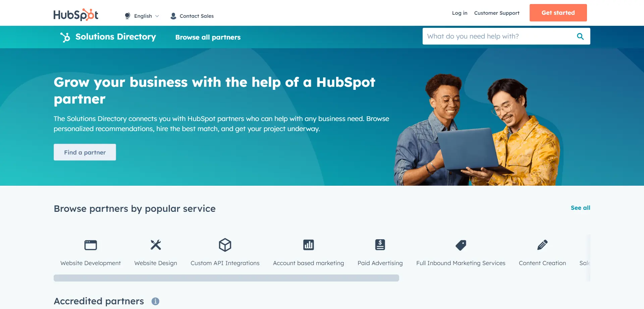Viewport: 644px width, 309px height.
Task: Click the search magnifier icon
Action: 580,37
